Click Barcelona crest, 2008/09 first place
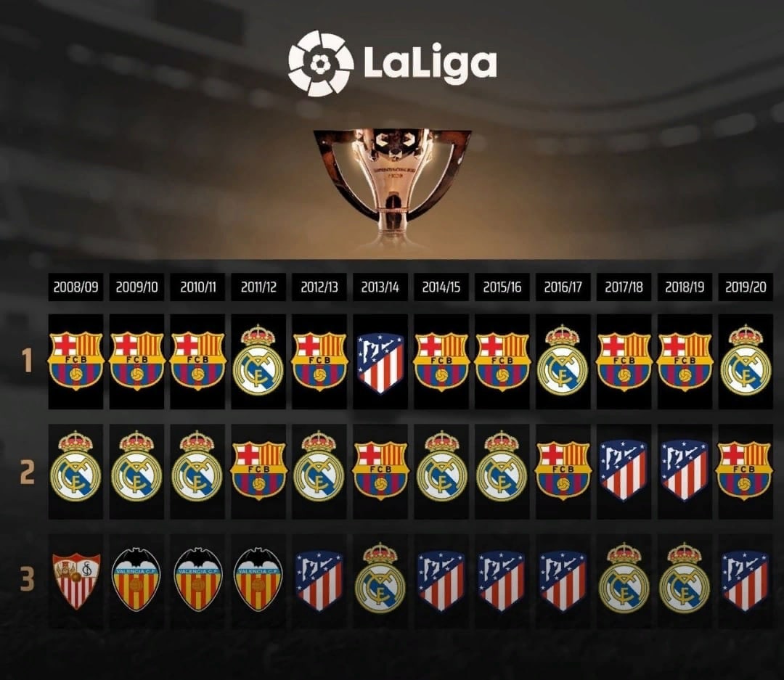Screen dimensions: 784x680 pyautogui.click(x=75, y=361)
